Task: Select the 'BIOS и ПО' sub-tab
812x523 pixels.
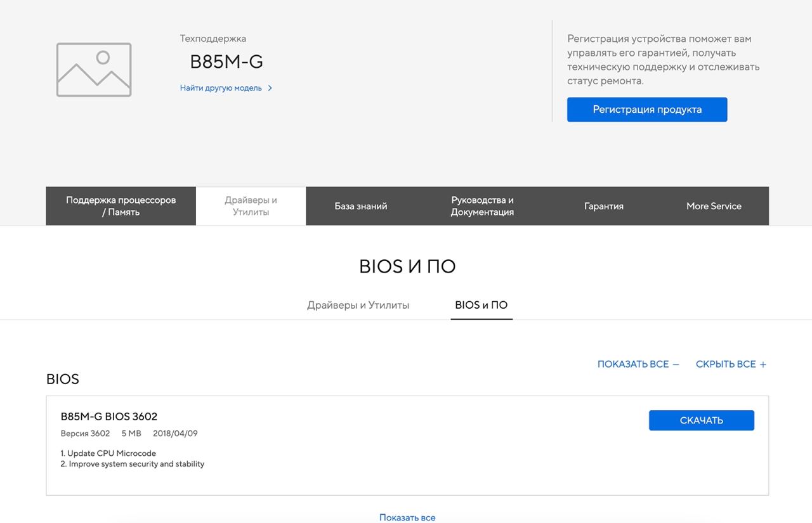Action: [x=481, y=305]
